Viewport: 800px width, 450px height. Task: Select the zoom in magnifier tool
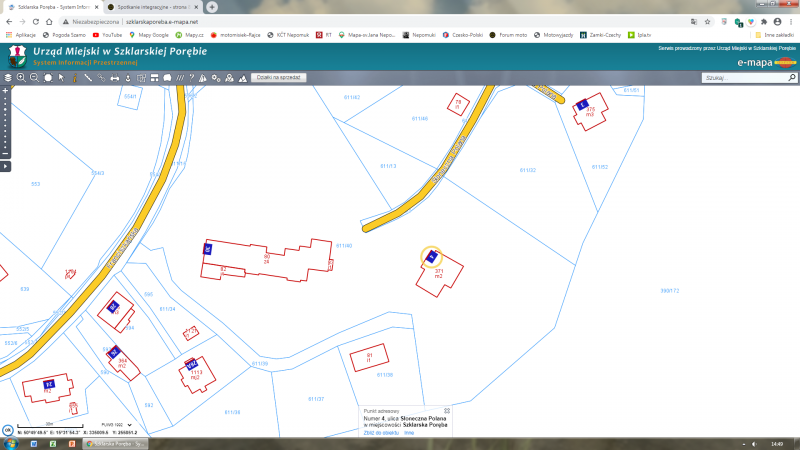pyautogui.click(x=21, y=77)
